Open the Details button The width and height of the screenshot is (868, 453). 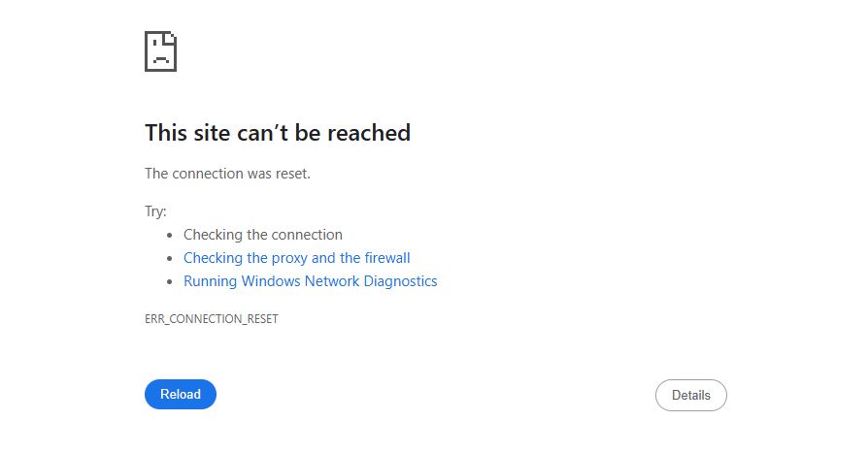(x=690, y=395)
